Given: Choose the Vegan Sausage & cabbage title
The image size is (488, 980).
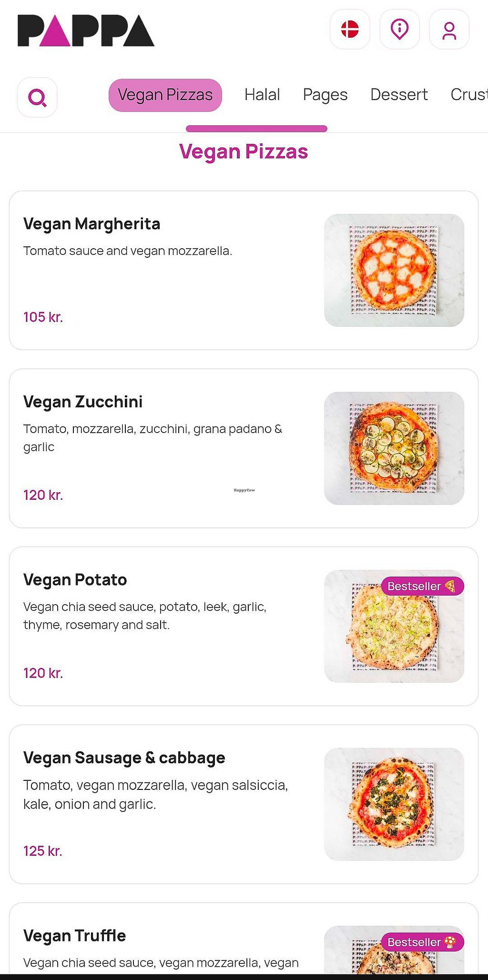Looking at the screenshot, I should coord(124,758).
